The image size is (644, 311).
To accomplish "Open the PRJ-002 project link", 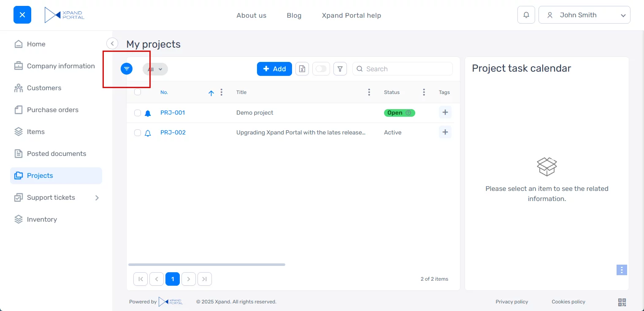I will (x=173, y=132).
